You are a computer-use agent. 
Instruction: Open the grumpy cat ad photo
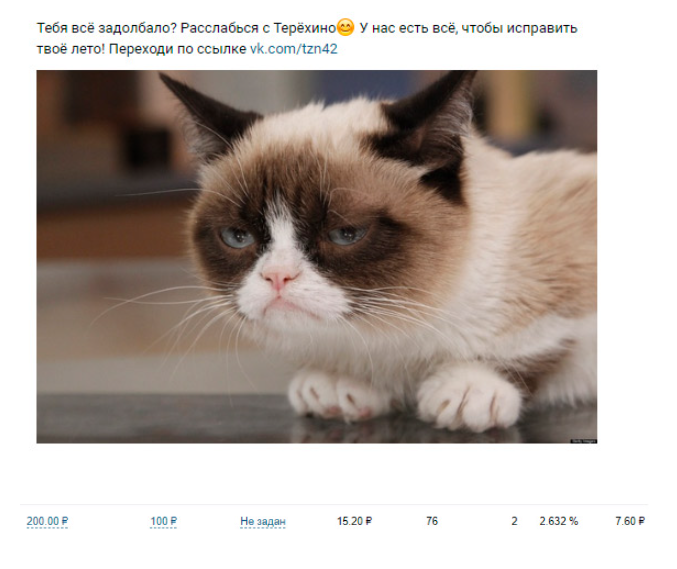[316, 256]
